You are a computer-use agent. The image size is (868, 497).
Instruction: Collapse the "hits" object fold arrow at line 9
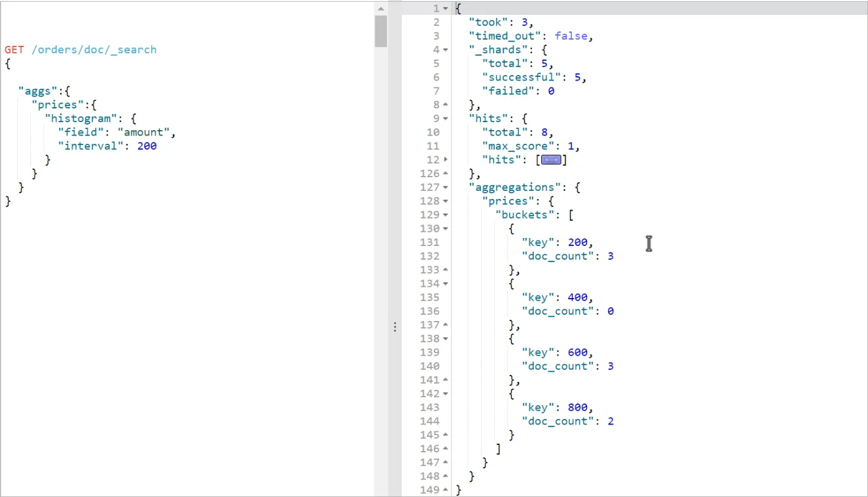coord(446,118)
